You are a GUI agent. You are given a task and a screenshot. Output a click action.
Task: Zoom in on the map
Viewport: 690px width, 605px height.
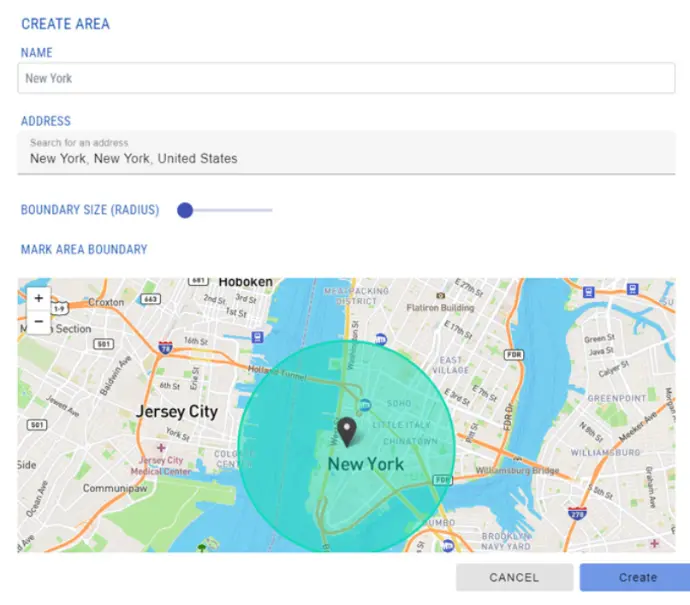39,298
